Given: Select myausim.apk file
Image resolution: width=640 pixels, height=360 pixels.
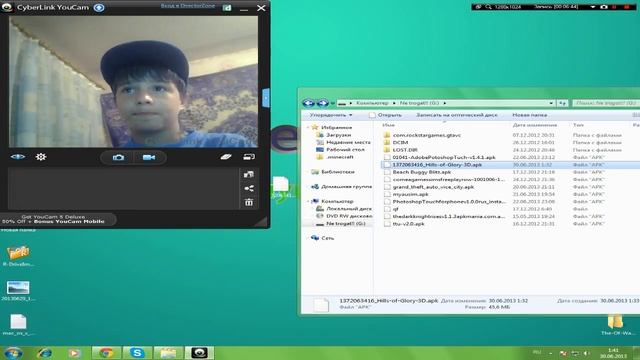Looking at the screenshot, I should [410, 194].
